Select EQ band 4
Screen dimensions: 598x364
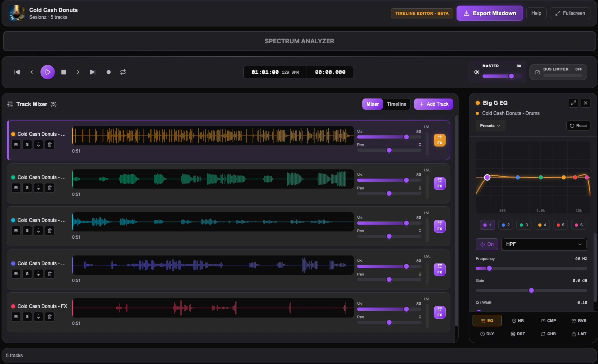(x=542, y=225)
